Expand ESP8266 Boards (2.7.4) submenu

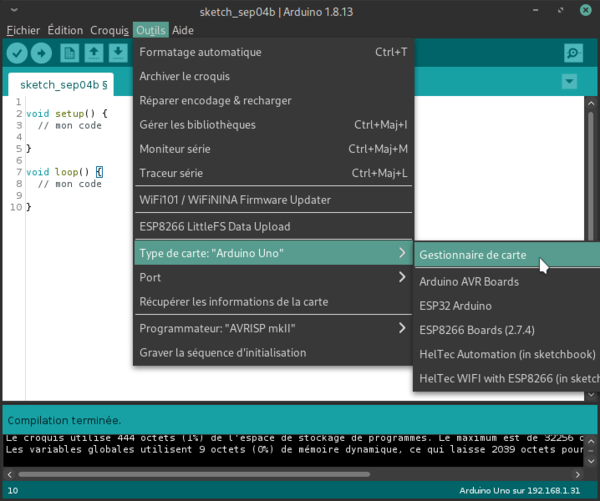pyautogui.click(x=507, y=330)
